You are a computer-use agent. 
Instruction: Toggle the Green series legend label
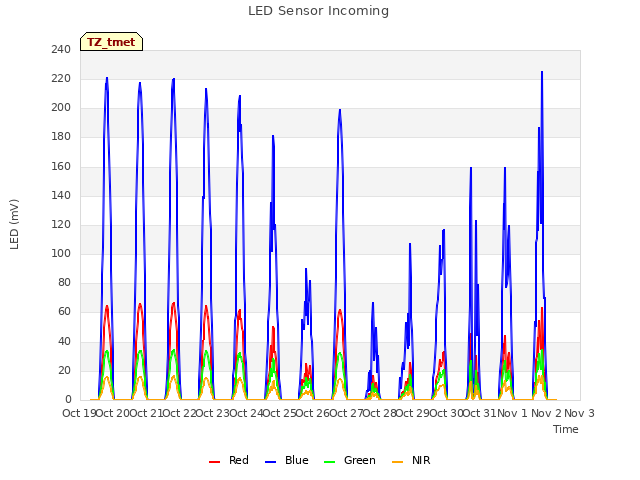click(360, 460)
